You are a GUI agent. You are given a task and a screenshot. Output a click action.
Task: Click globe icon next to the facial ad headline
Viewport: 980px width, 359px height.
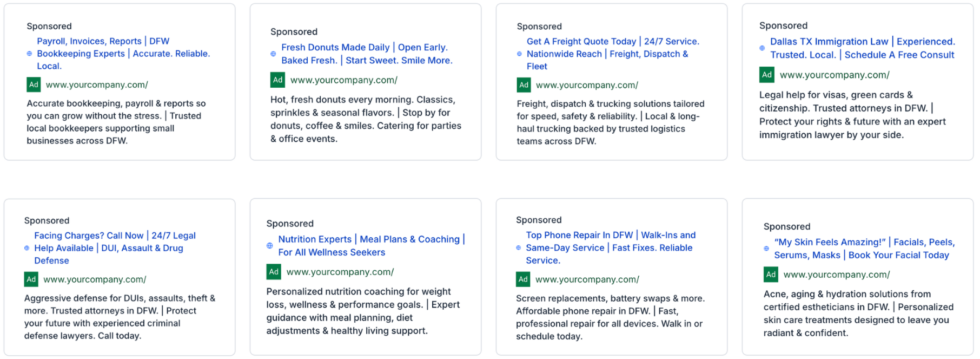click(x=766, y=249)
